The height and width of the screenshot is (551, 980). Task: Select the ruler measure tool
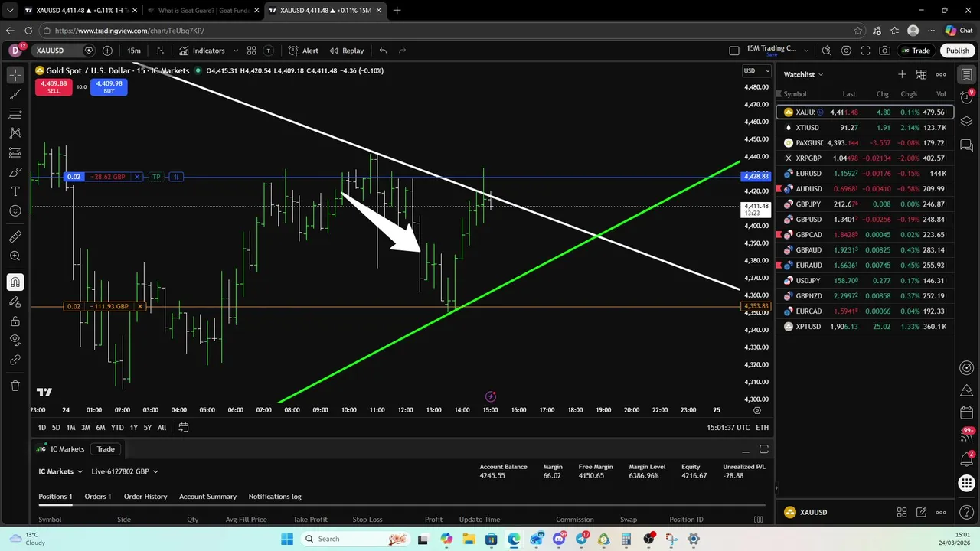coord(15,236)
